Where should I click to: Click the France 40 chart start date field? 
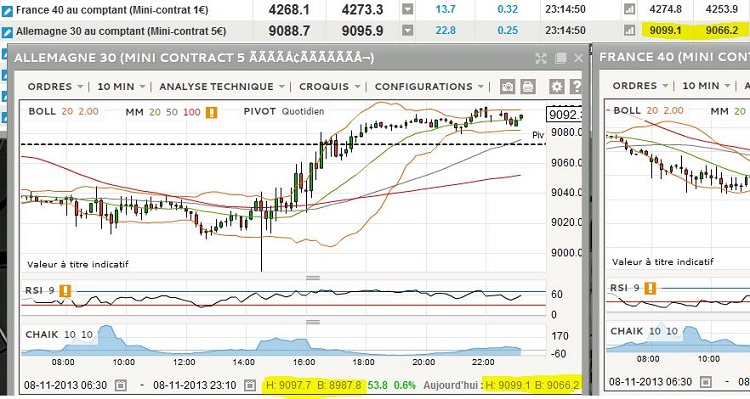pos(651,382)
